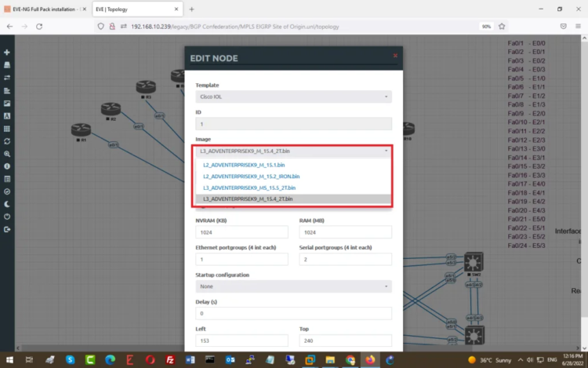Choose L2_ADVENTERPRISEK9_M_15.2_IRON.bin image option
The height and width of the screenshot is (368, 588).
(x=251, y=177)
